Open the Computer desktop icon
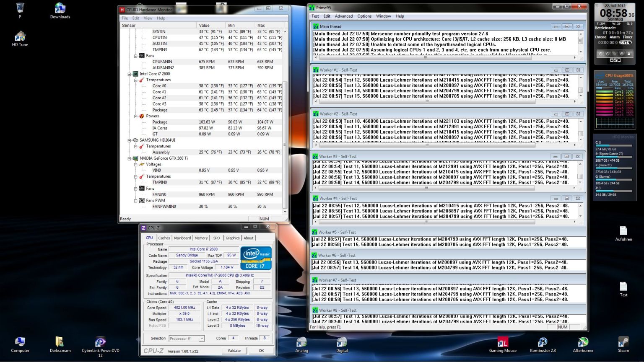This screenshot has width=644, height=362. (x=20, y=344)
